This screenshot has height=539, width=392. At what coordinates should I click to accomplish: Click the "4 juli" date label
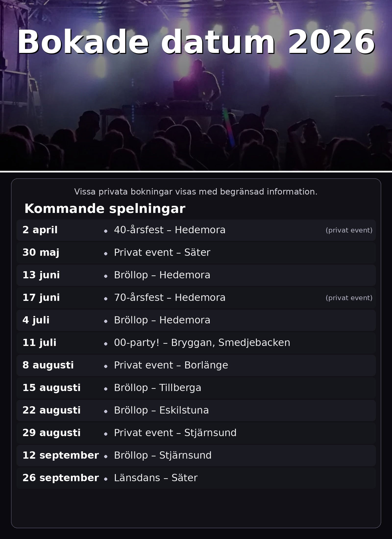(36, 320)
